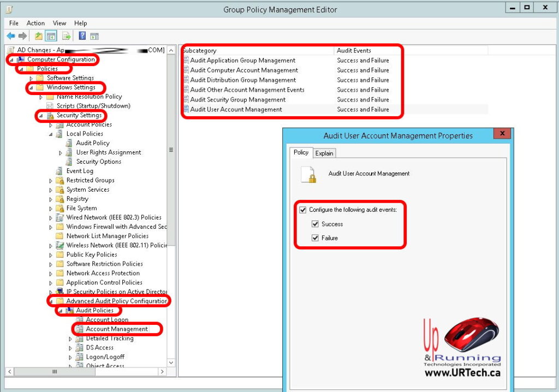Click the Audit Policy icon under Local Policies

70,142
